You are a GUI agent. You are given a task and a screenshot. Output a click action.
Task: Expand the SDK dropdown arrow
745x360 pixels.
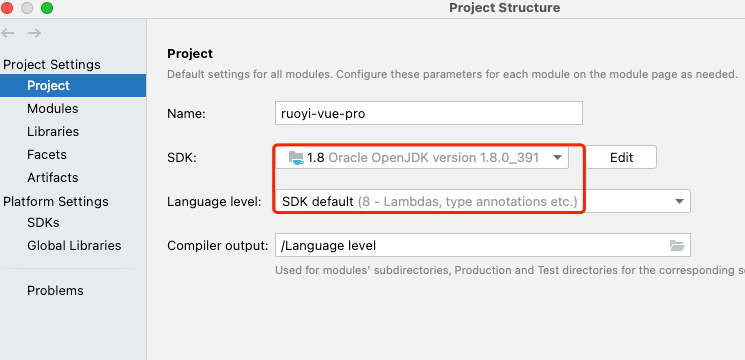click(558, 157)
